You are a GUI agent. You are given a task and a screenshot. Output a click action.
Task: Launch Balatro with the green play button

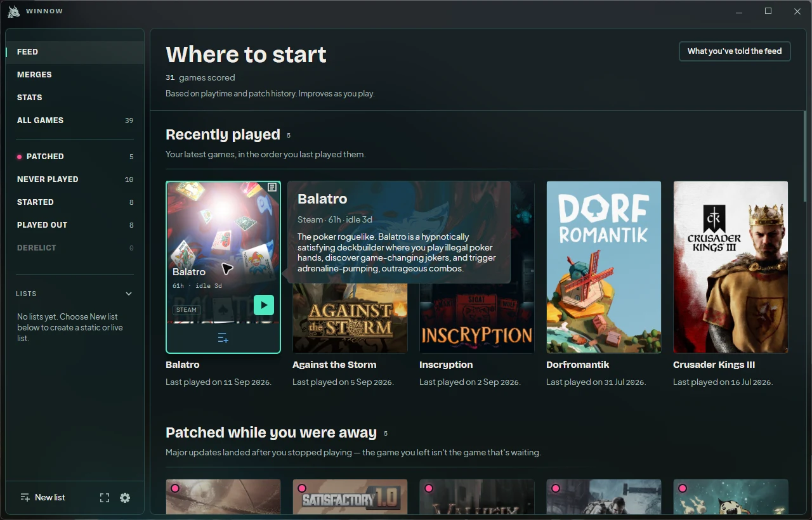tap(264, 305)
